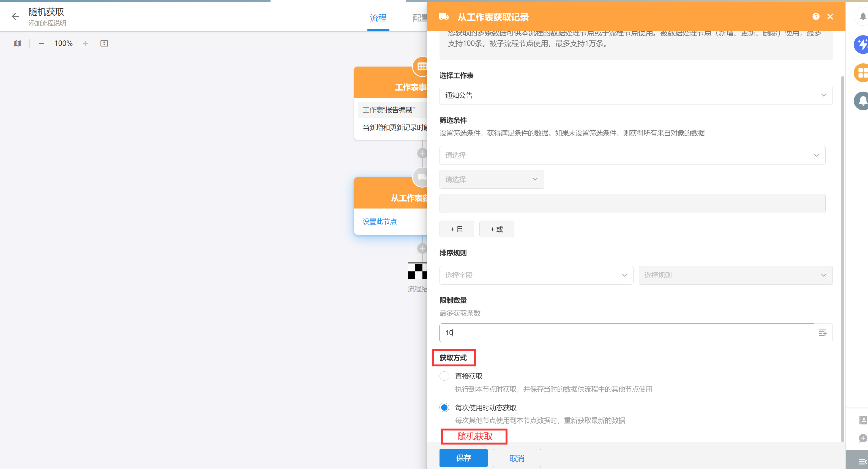Zoom in with the plus icon
Screen dimensions: 868x469
[85, 43]
